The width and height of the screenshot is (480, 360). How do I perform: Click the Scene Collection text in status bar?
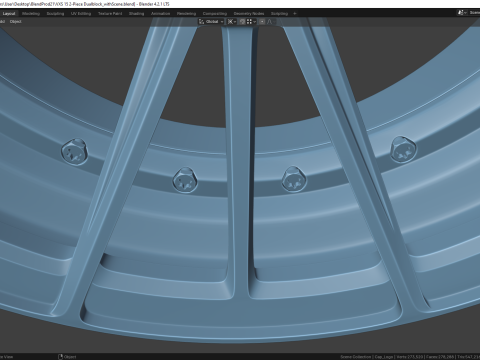pos(355,357)
